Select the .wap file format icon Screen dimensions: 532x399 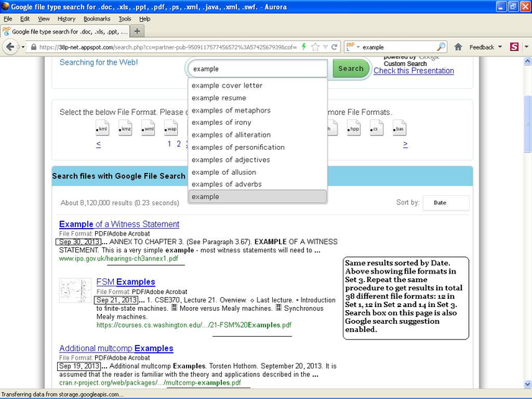[171, 128]
